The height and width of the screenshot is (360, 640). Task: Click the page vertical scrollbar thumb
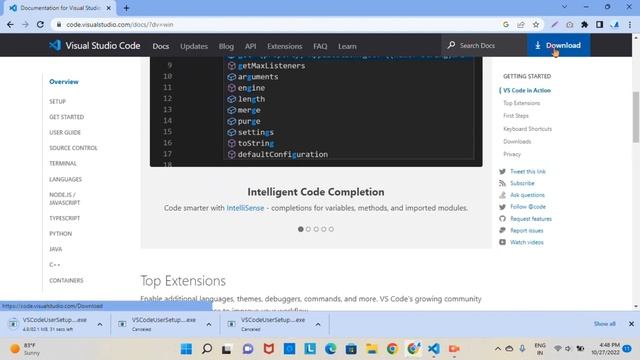tap(636, 117)
